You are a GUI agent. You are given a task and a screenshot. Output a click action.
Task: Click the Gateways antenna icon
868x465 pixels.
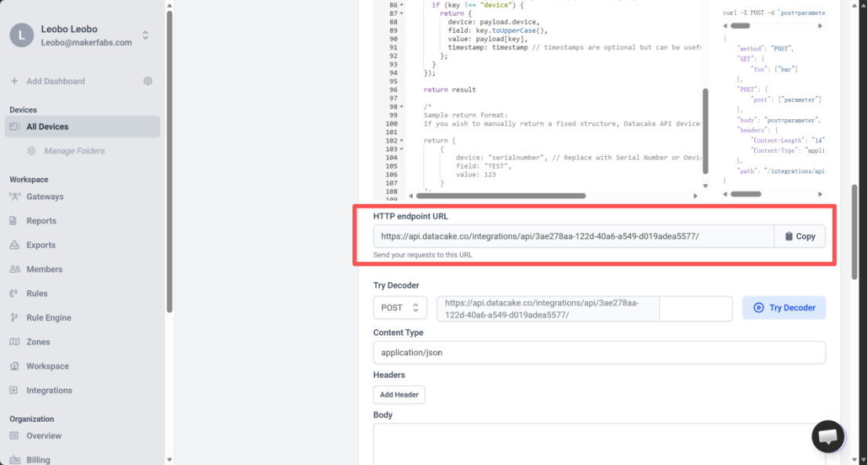14,196
